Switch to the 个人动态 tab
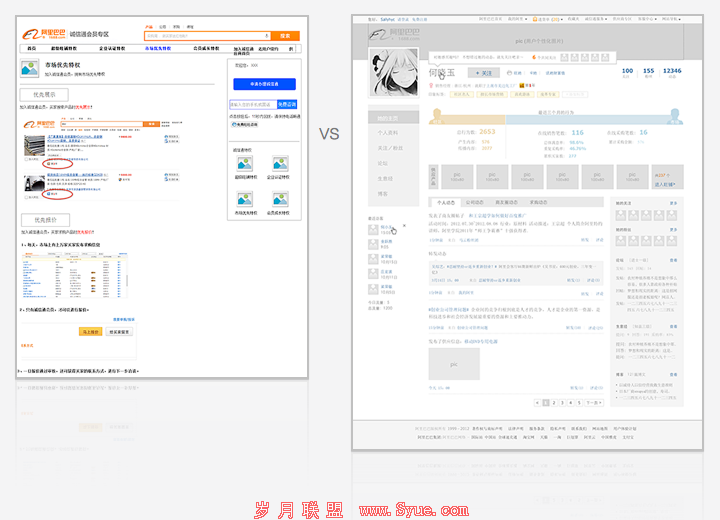Image resolution: width=720 pixels, height=520 pixels. pyautogui.click(x=446, y=202)
